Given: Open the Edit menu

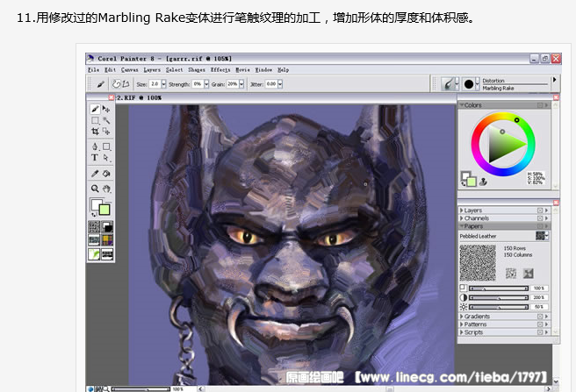Looking at the screenshot, I should [x=111, y=70].
